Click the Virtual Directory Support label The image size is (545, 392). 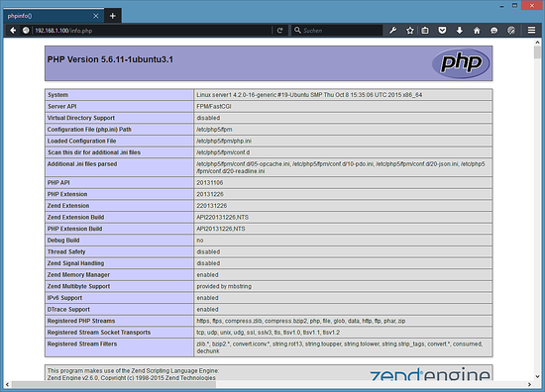click(x=81, y=118)
